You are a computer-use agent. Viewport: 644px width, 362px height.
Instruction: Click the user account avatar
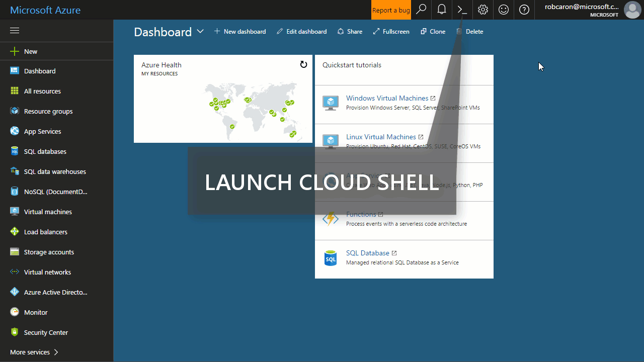632,10
